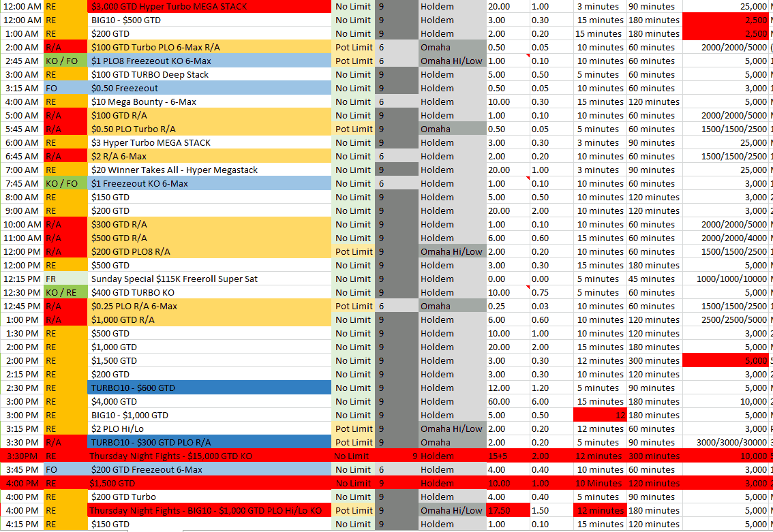The height and width of the screenshot is (532, 773).
Task: Select '10,000' chips cell in 3:00 PM row
Action: (x=726, y=401)
